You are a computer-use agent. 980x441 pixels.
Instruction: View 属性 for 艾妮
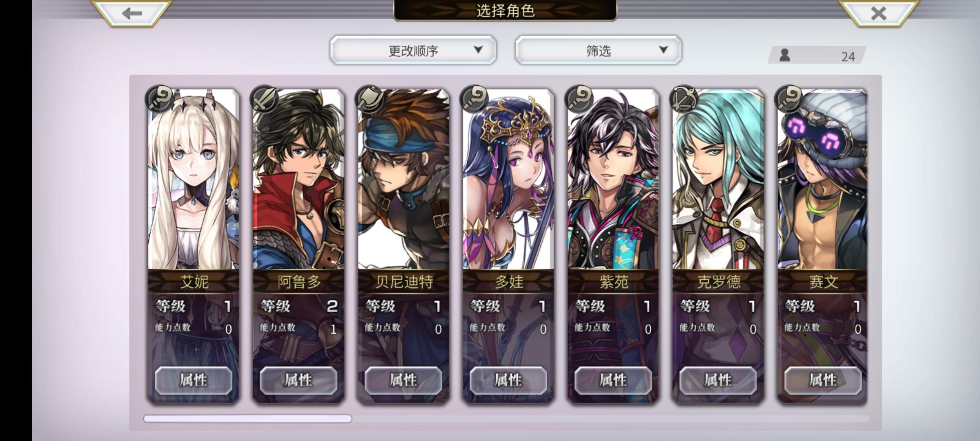pyautogui.click(x=194, y=380)
